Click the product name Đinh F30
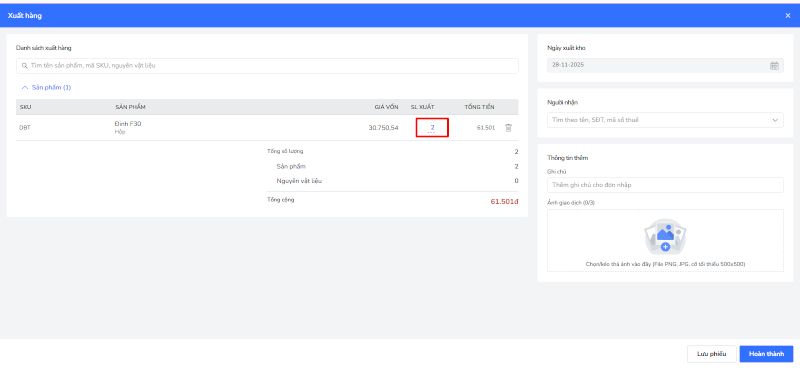800x368 pixels. 128,124
